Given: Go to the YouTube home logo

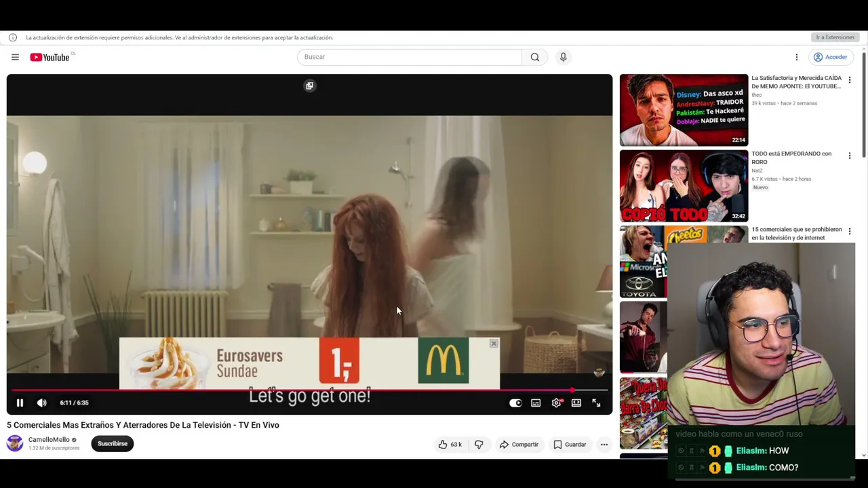Looking at the screenshot, I should tap(50, 57).
